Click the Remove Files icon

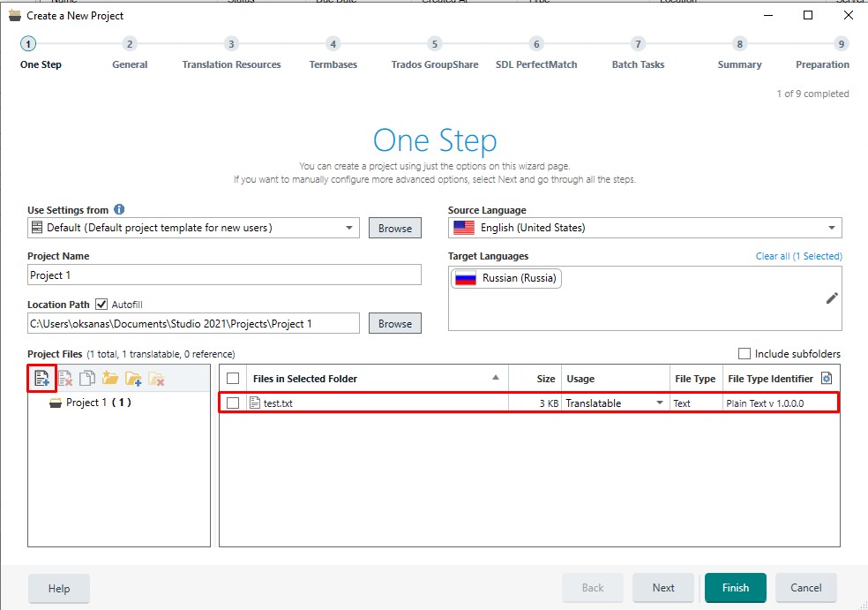pos(65,379)
